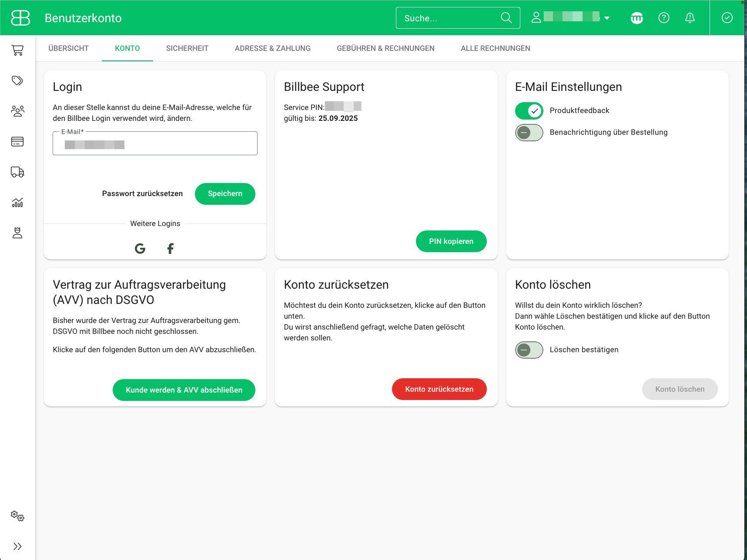Sign in with Facebook login icon
This screenshot has width=747, height=560.
[171, 249]
